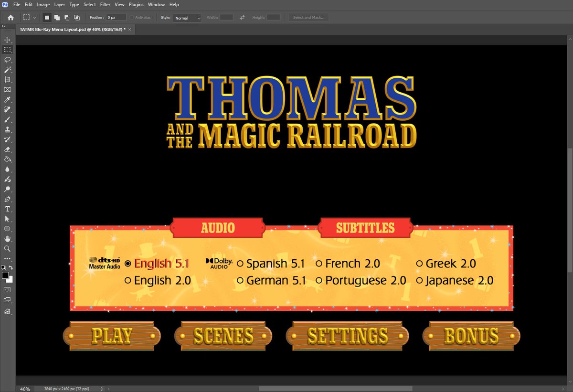Click the 40% zoom level field
This screenshot has width=573, height=392.
(x=25, y=389)
